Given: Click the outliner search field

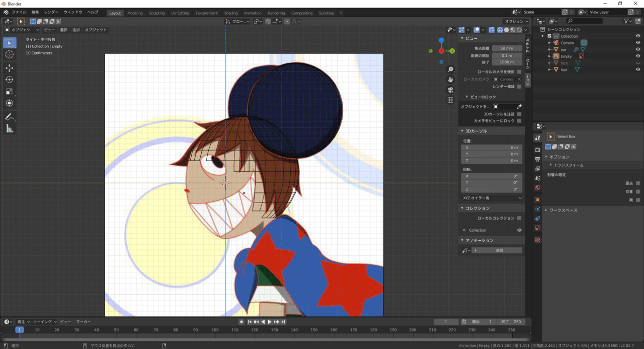Looking at the screenshot, I should (x=584, y=21).
